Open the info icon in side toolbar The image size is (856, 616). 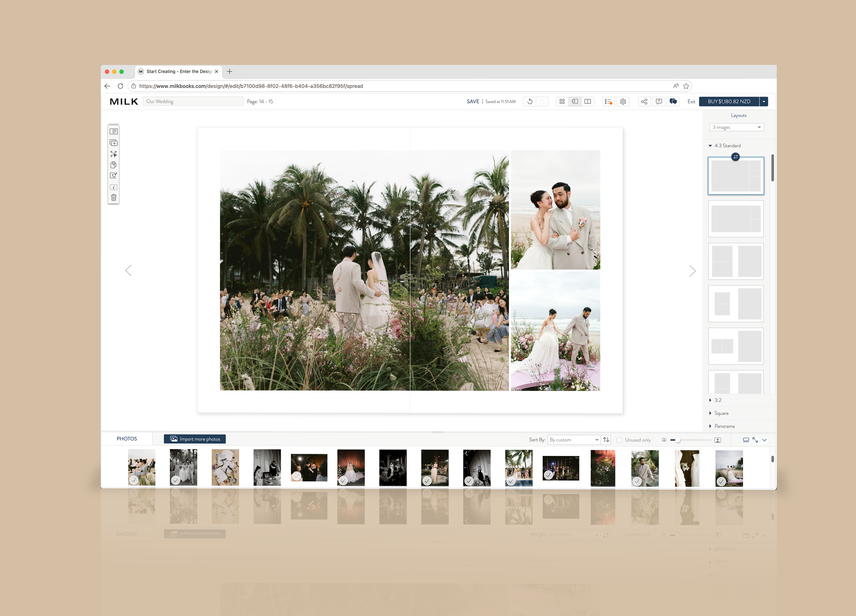pyautogui.click(x=114, y=187)
